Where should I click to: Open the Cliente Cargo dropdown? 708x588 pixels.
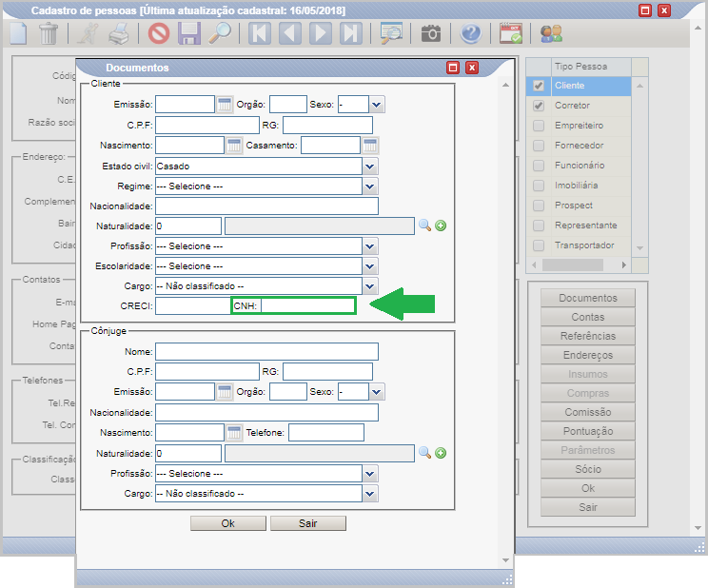(370, 286)
